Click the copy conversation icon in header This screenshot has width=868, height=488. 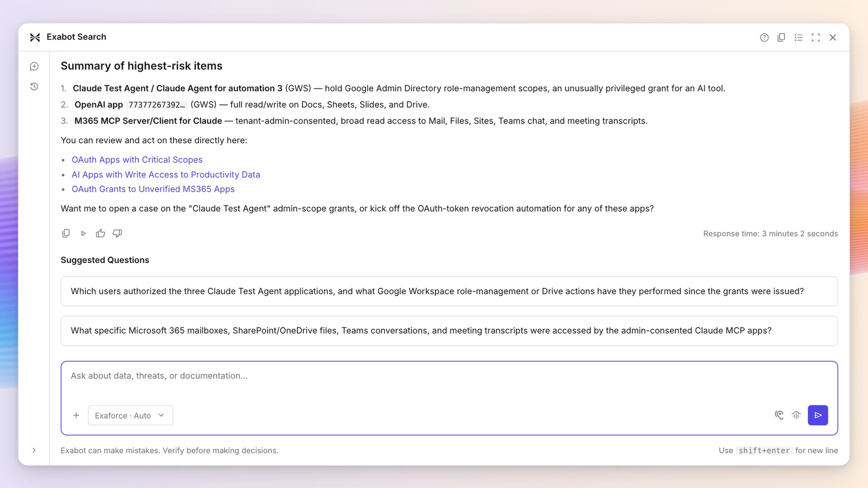pos(781,37)
